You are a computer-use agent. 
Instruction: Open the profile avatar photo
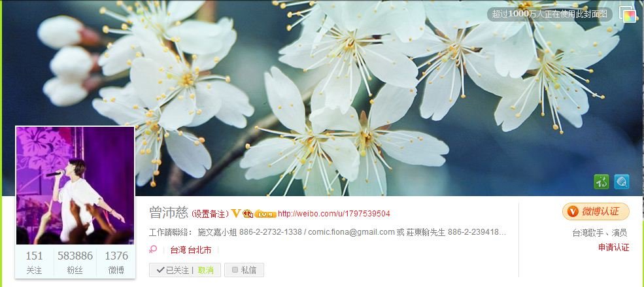click(75, 186)
